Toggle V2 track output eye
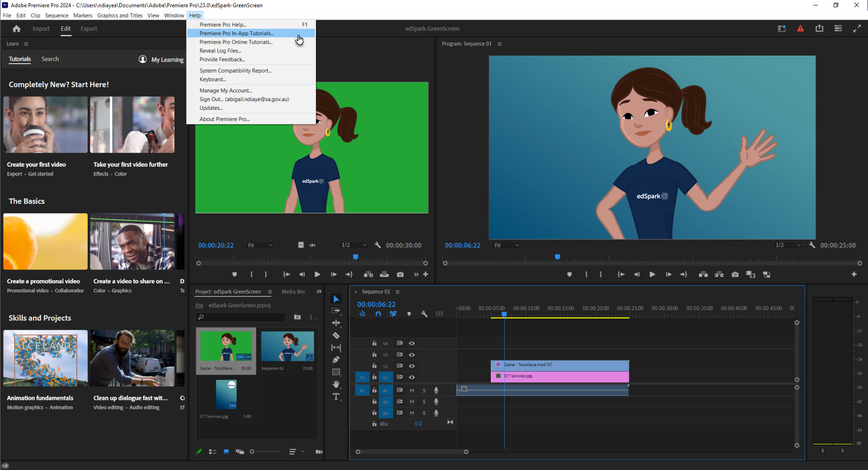The width and height of the screenshot is (868, 470). pos(412,366)
